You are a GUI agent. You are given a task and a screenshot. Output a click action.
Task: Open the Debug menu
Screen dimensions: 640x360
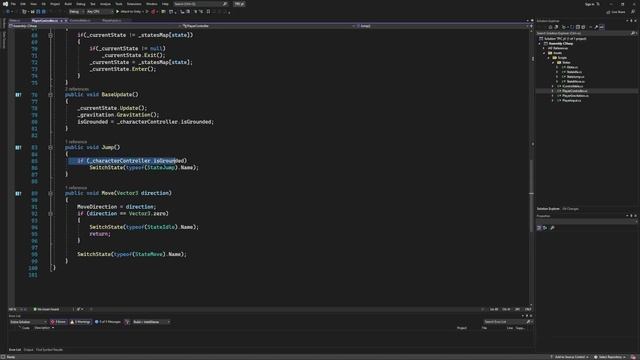[x=80, y=4]
